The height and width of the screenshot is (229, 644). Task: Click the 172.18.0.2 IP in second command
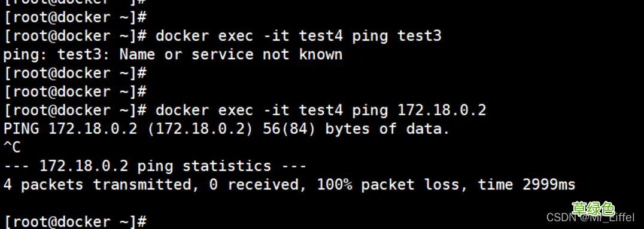click(442, 111)
